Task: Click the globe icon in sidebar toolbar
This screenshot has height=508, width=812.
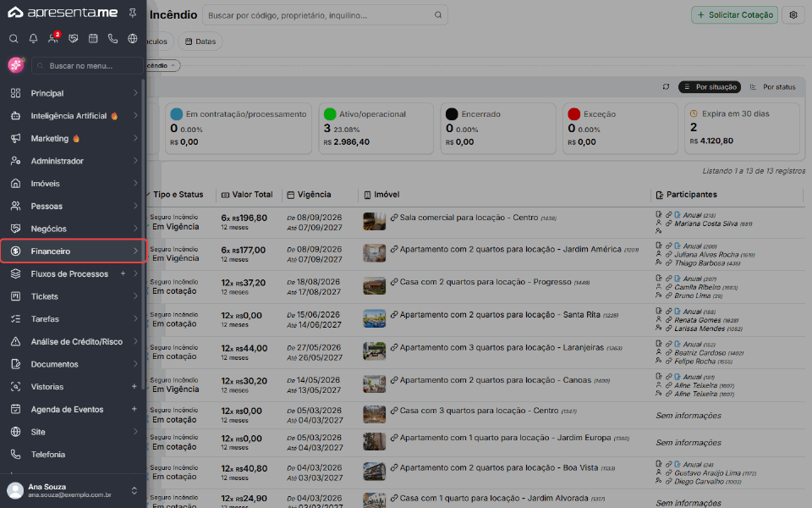Action: [133, 38]
